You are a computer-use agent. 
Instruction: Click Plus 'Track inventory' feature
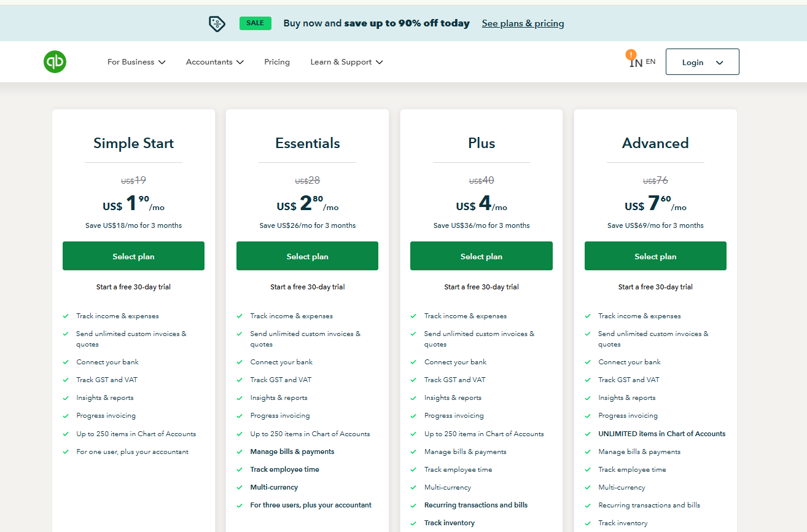tap(450, 523)
